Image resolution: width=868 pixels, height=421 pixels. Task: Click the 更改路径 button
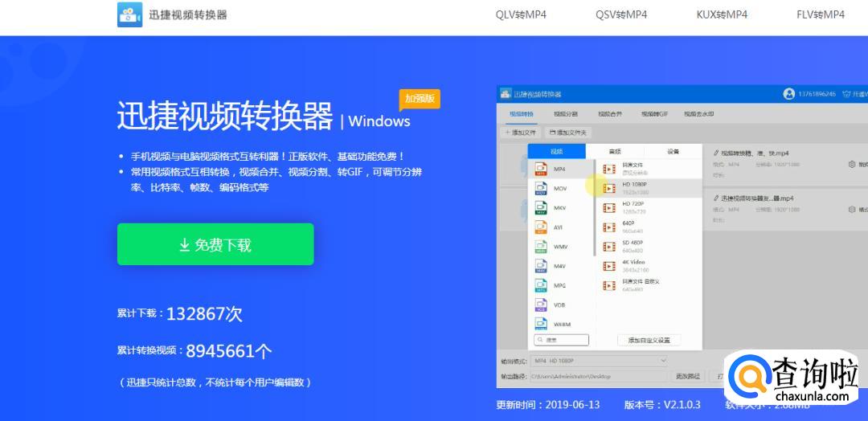click(x=688, y=376)
